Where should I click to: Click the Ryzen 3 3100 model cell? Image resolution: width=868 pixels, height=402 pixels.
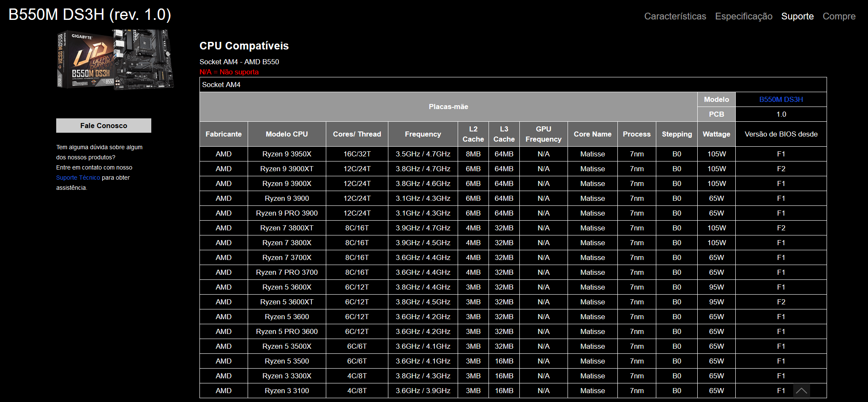tap(287, 391)
